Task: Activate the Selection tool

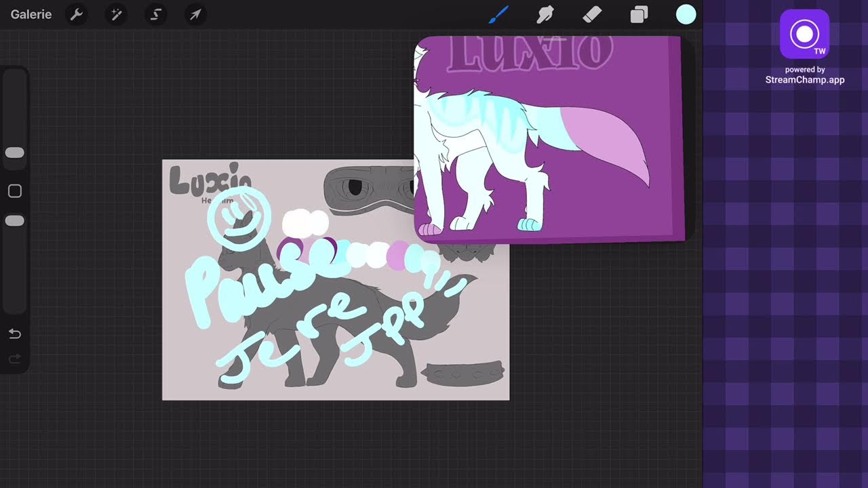Action: click(x=155, y=14)
